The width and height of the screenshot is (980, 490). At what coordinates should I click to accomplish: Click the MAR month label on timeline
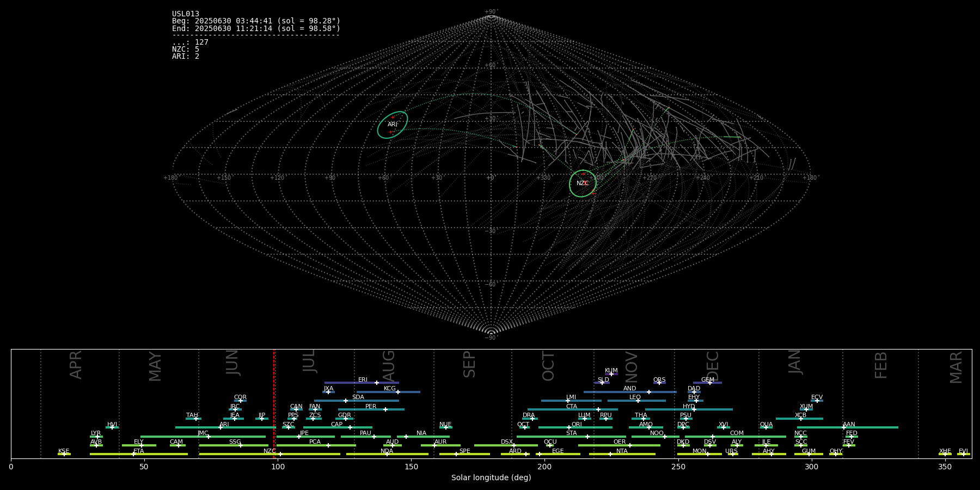click(x=956, y=367)
